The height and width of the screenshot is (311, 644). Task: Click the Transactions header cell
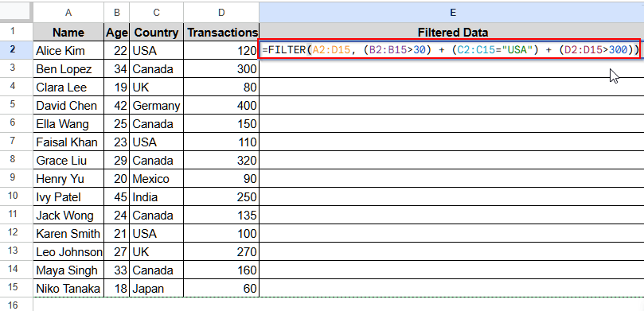coord(221,32)
